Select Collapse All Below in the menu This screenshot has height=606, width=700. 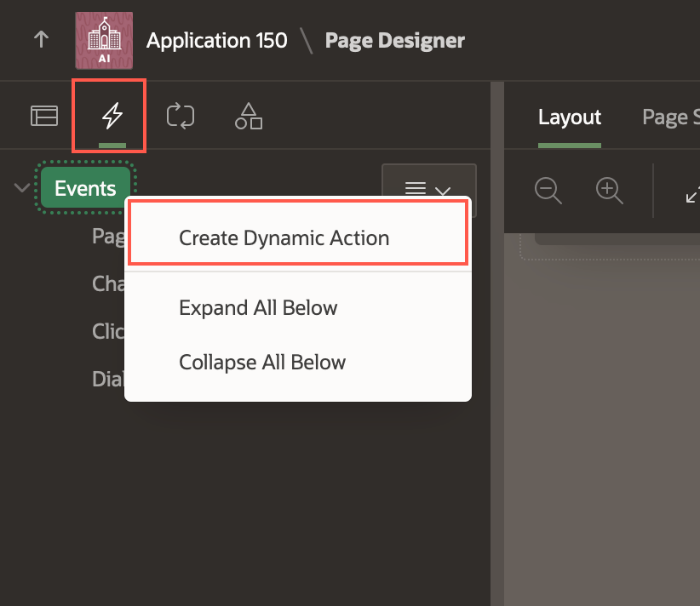pos(261,362)
